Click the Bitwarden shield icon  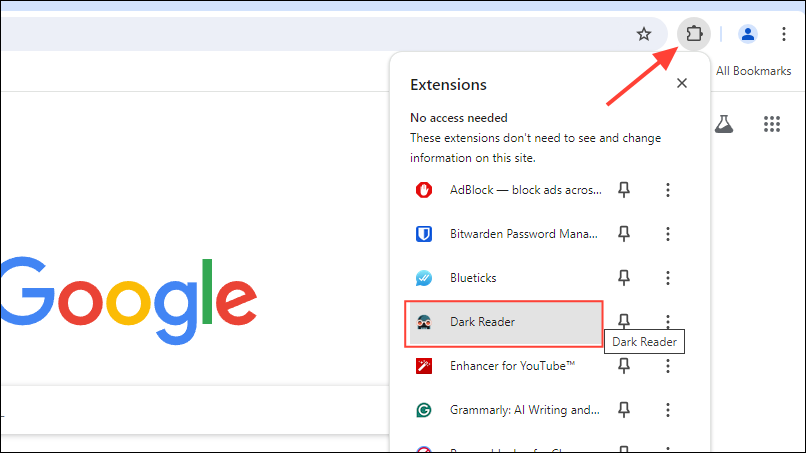click(x=424, y=234)
